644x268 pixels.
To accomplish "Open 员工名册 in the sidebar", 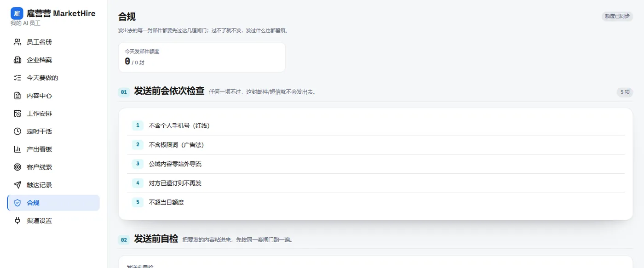I will click(53, 42).
